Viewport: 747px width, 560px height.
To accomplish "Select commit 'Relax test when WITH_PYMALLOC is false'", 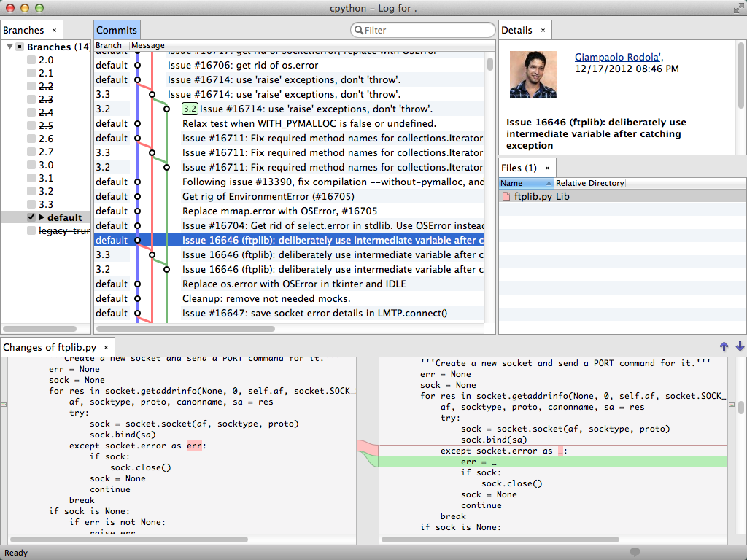I will point(289,123).
